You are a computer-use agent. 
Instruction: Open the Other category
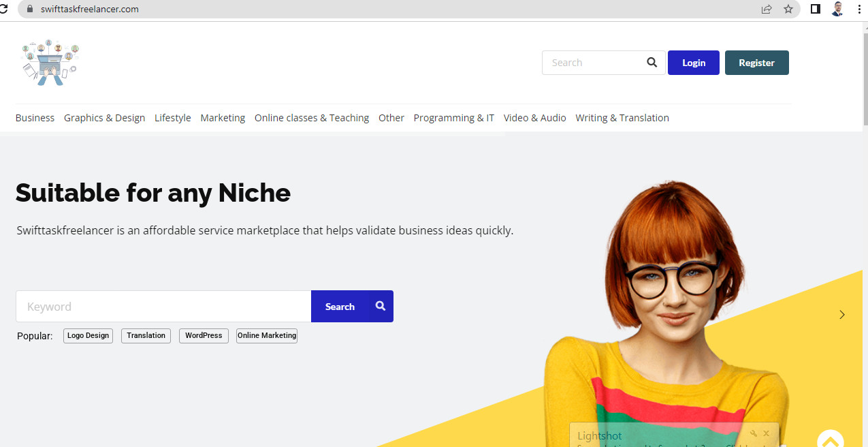(x=391, y=118)
